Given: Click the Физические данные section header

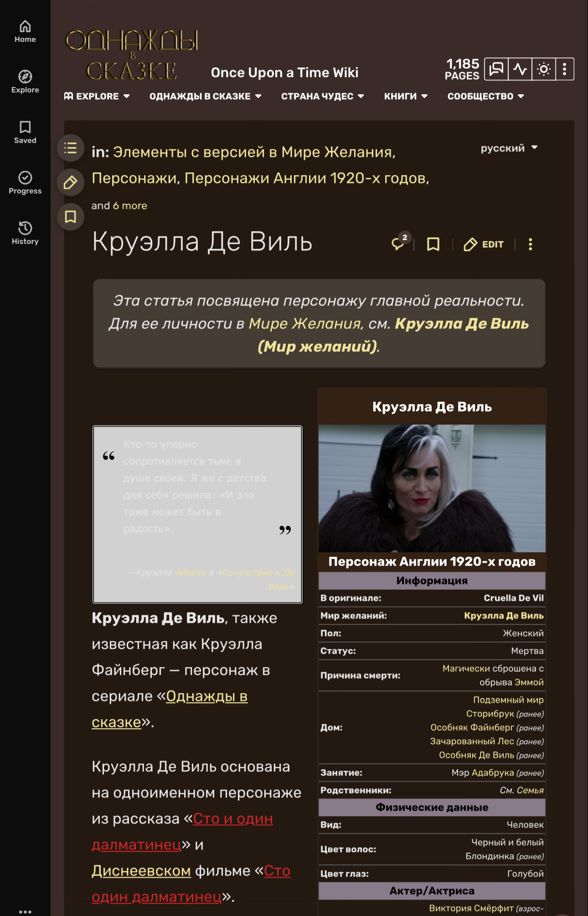Looking at the screenshot, I should [432, 807].
